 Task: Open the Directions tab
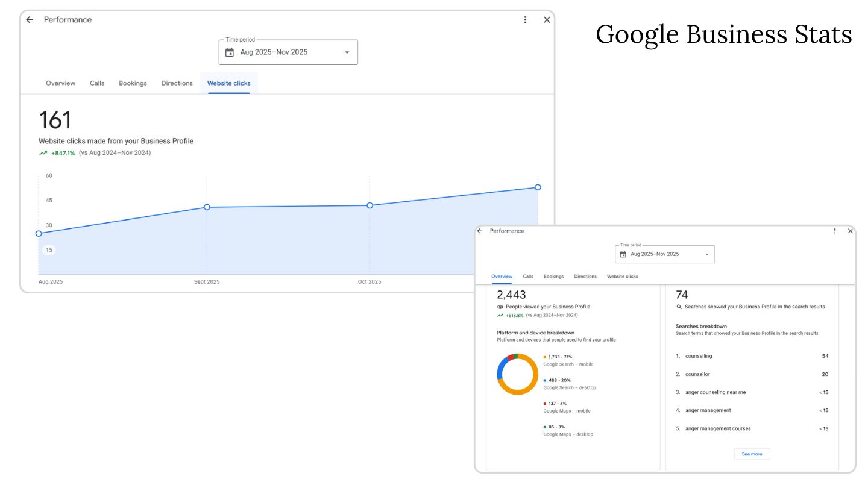point(177,83)
